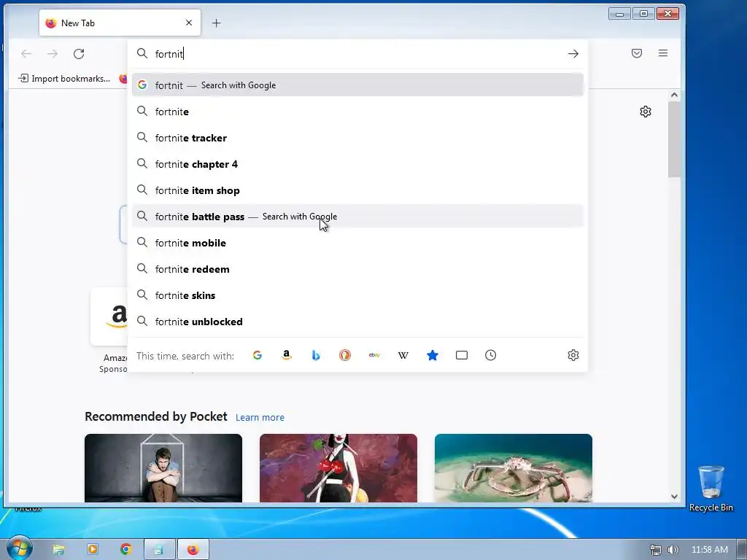Screen dimensions: 747x560
Task: Choose 'fortnite item shop' suggestion
Action: [357, 190]
